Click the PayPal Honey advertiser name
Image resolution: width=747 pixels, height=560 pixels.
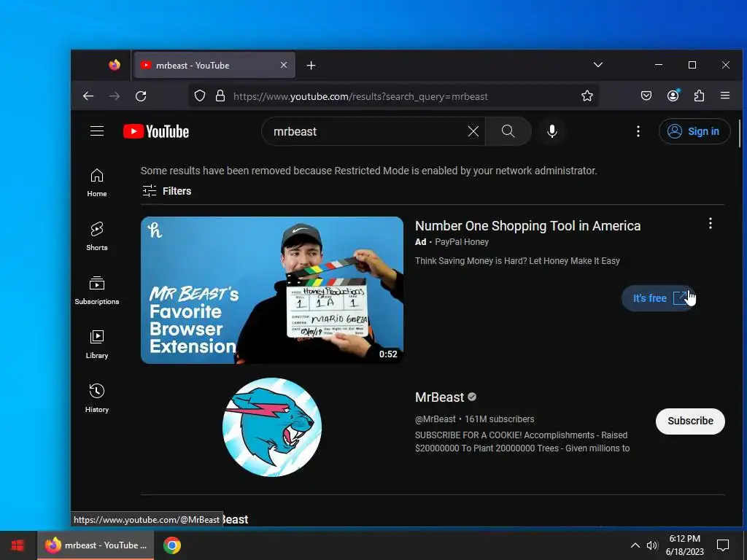point(462,242)
